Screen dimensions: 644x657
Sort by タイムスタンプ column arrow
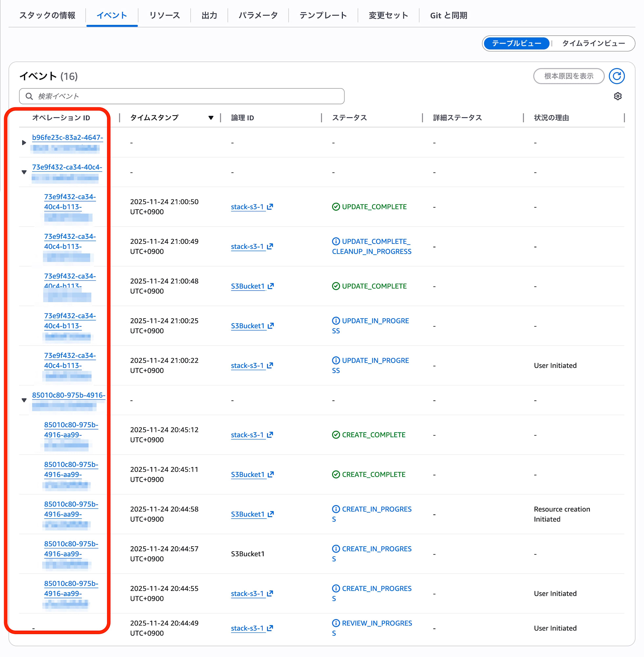pyautogui.click(x=211, y=118)
